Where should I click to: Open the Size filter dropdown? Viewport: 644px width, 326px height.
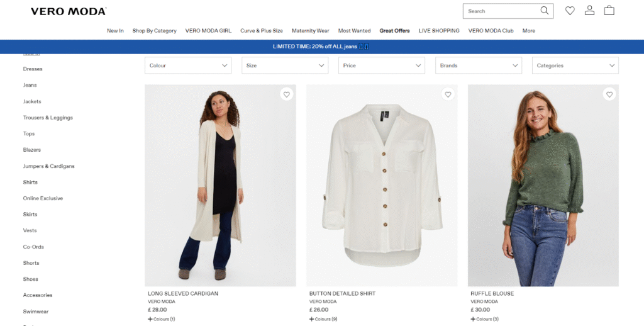point(285,65)
